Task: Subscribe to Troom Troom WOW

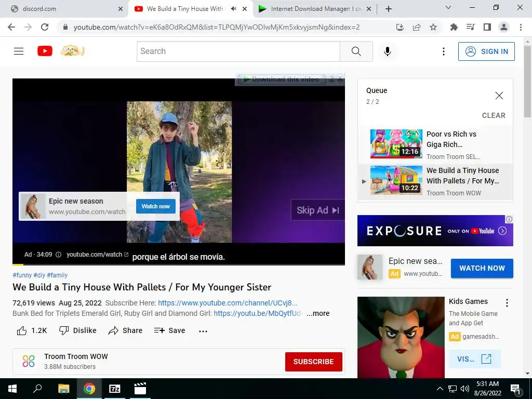Action: 313,362
